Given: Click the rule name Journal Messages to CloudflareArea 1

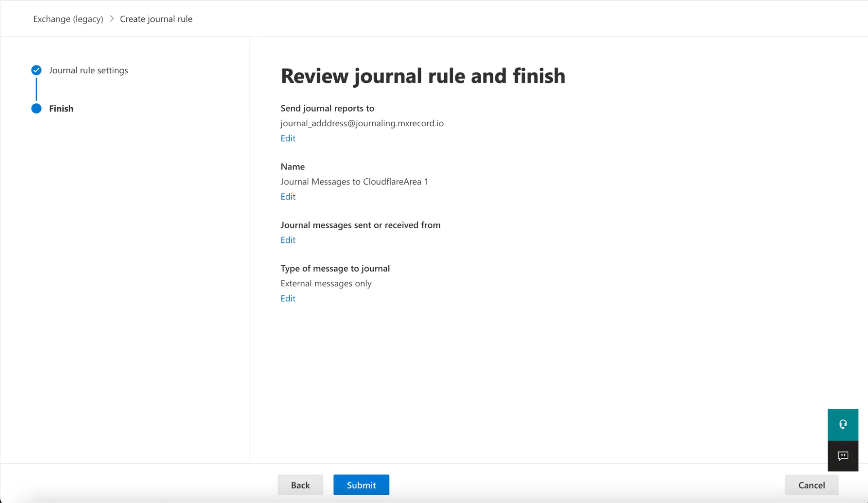Looking at the screenshot, I should (x=354, y=181).
